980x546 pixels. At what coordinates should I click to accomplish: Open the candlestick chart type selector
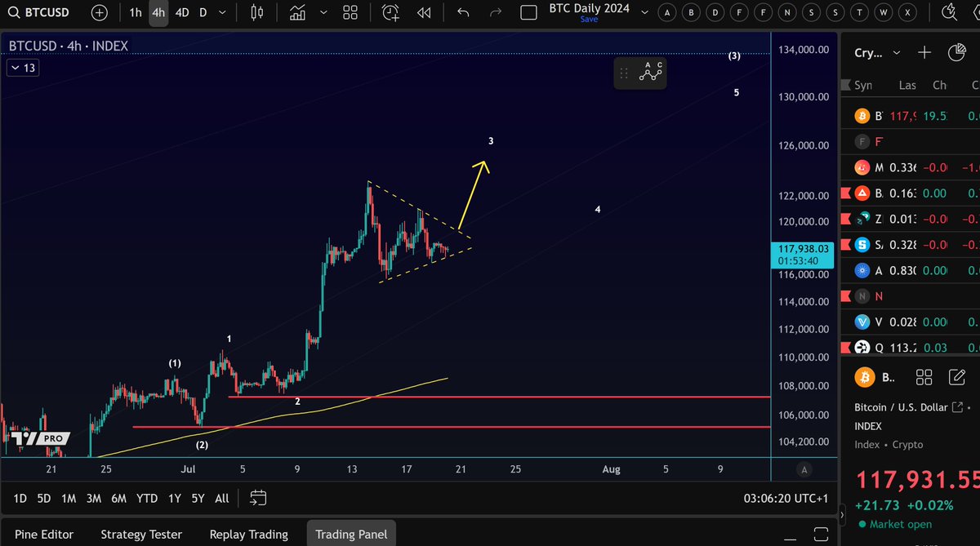point(257,13)
